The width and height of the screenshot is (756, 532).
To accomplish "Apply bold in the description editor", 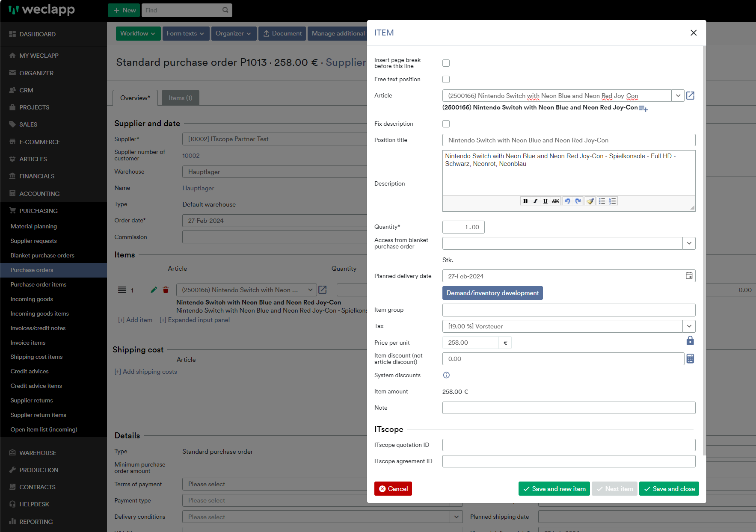I will click(x=525, y=201).
